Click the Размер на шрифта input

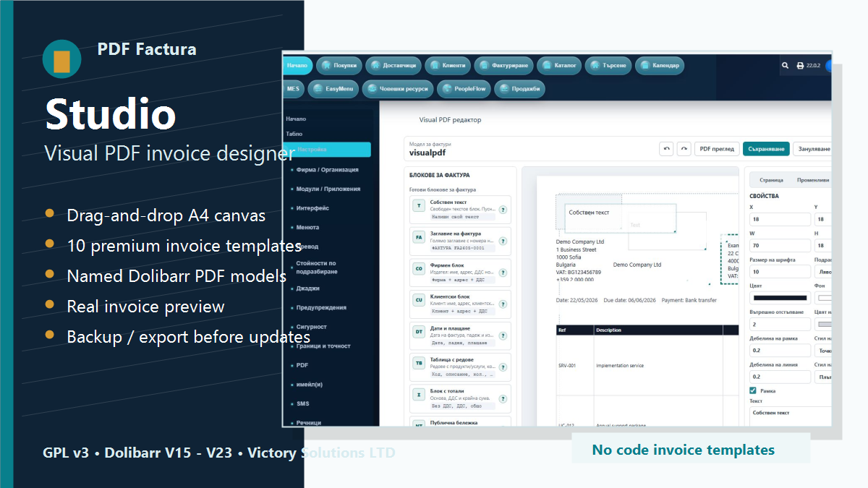[x=780, y=272]
